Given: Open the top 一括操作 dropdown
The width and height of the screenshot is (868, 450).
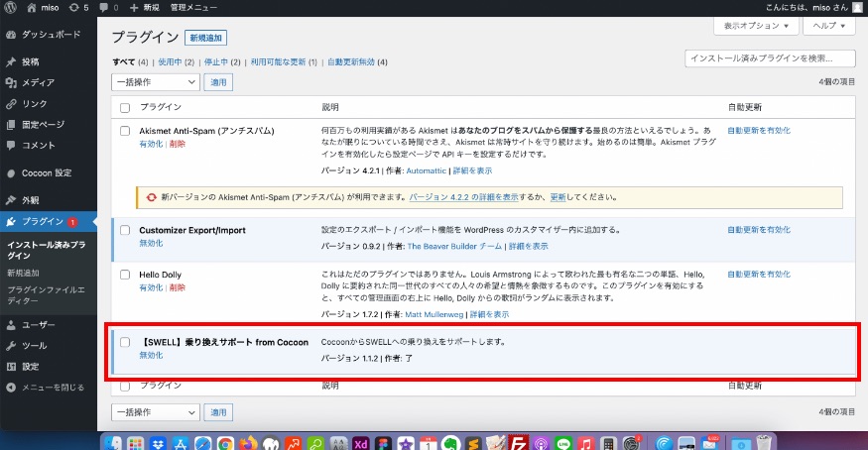Looking at the screenshot, I should [156, 82].
